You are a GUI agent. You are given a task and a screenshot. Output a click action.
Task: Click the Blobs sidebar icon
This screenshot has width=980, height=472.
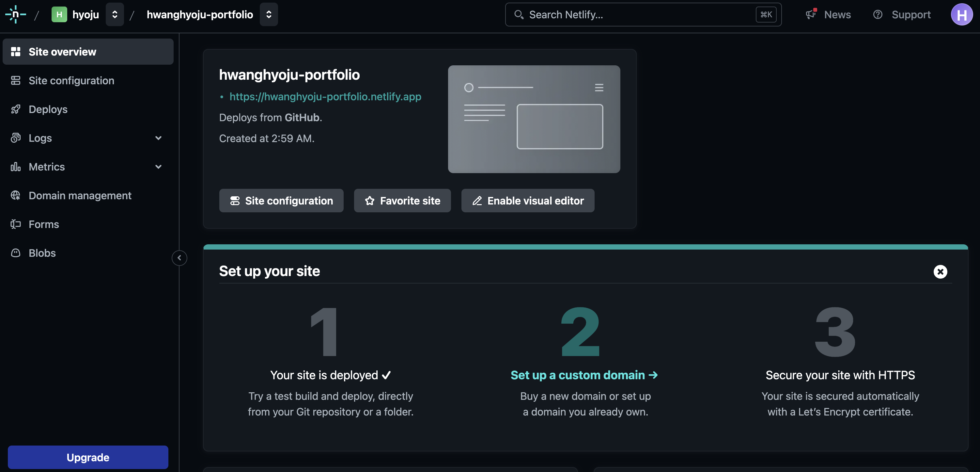coord(16,253)
